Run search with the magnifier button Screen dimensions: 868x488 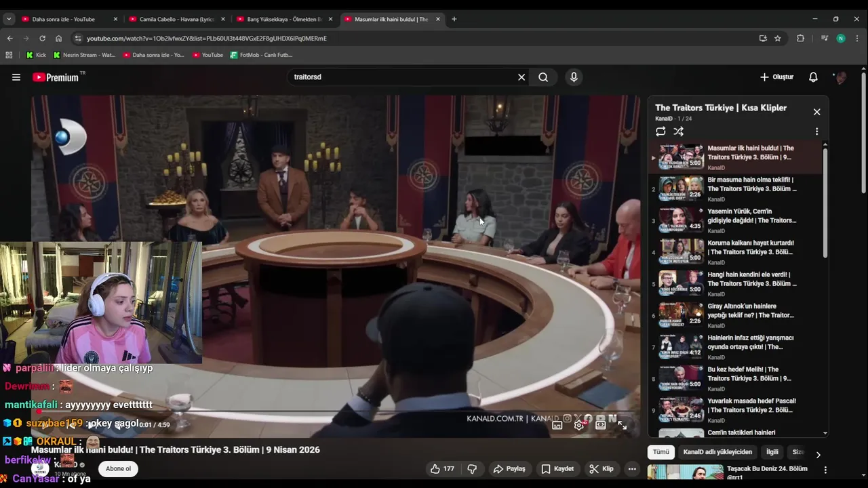tap(543, 77)
